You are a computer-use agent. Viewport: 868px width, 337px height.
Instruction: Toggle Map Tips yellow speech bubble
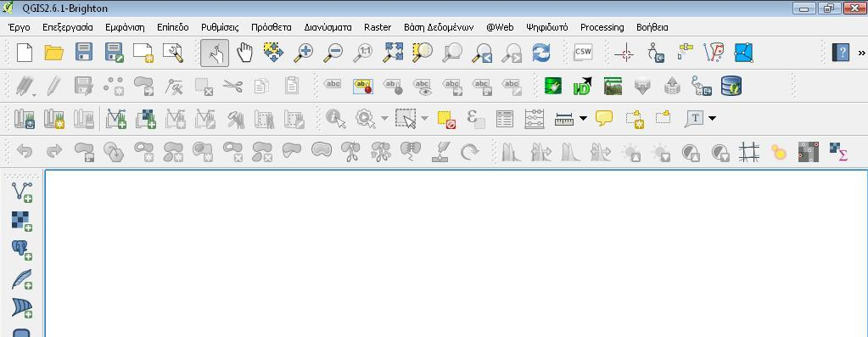pyautogui.click(x=604, y=119)
